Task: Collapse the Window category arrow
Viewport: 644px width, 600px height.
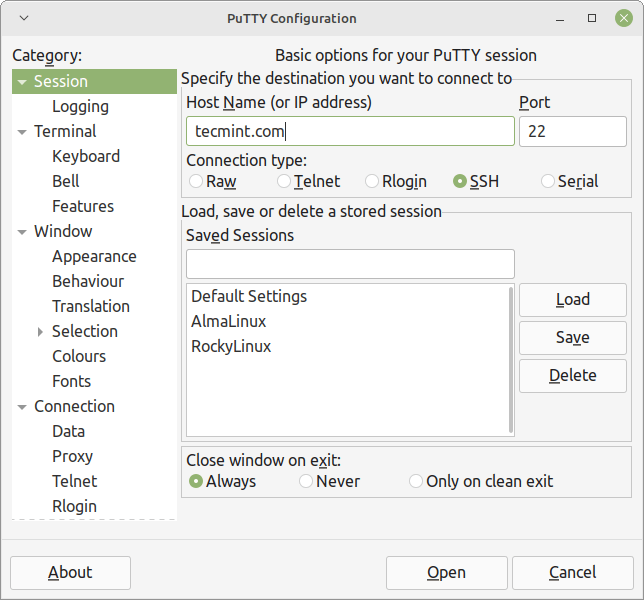Action: click(22, 232)
